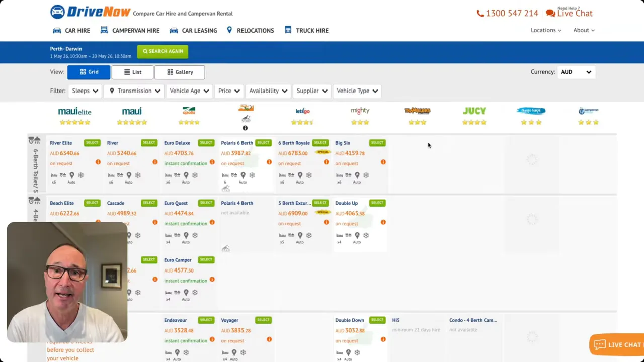Open the Sleeps filter dropdown
The height and width of the screenshot is (362, 644).
pyautogui.click(x=85, y=90)
